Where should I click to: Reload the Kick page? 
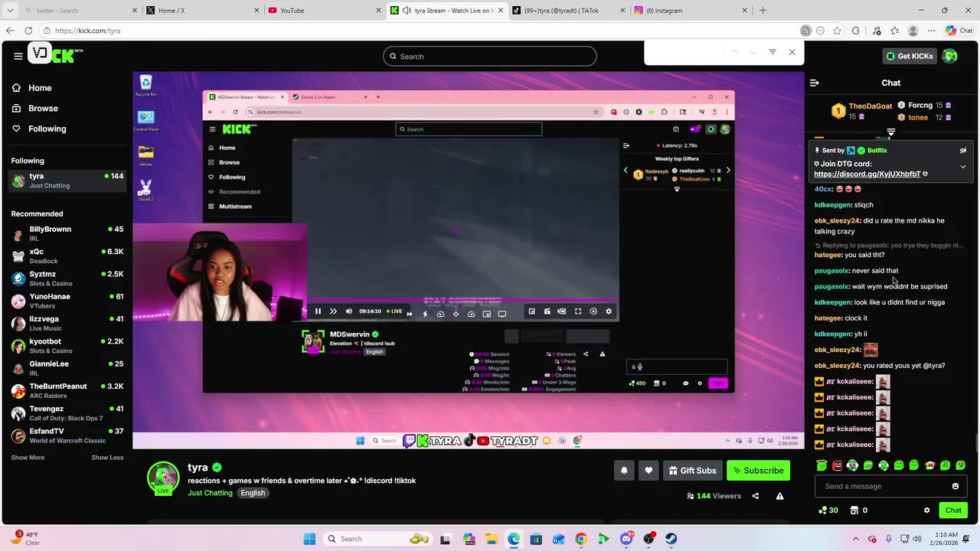click(x=28, y=31)
